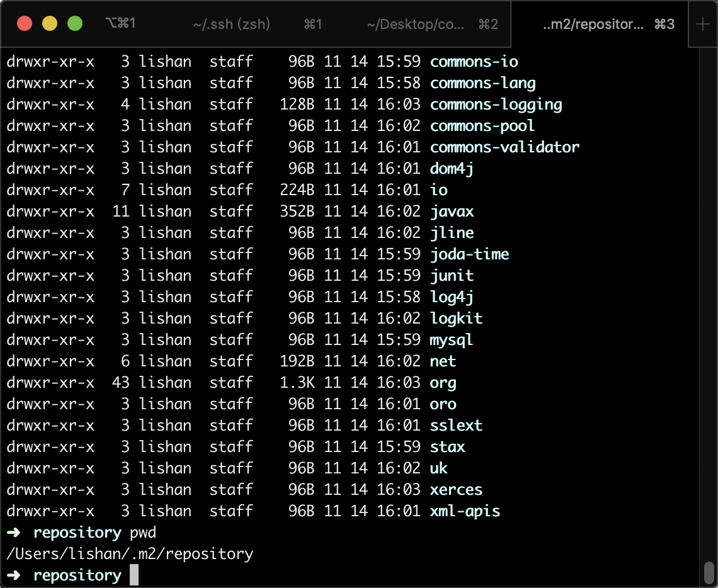Click the log4j directory name
718x588 pixels.
pos(452,297)
